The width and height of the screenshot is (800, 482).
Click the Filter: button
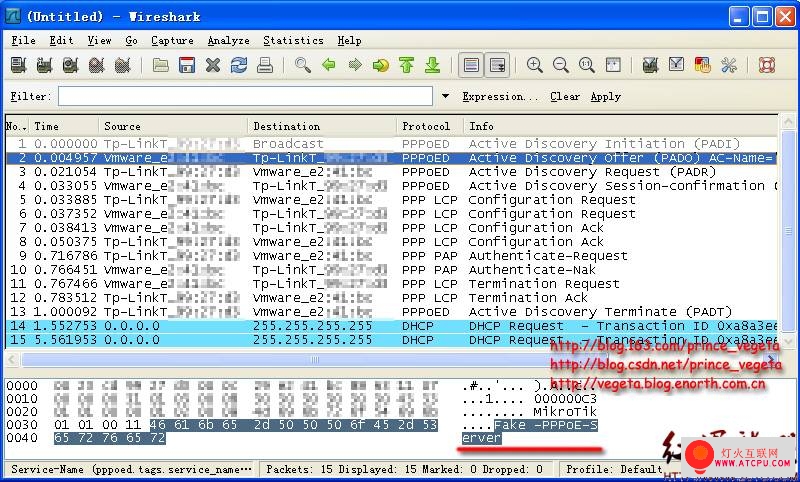(31, 96)
